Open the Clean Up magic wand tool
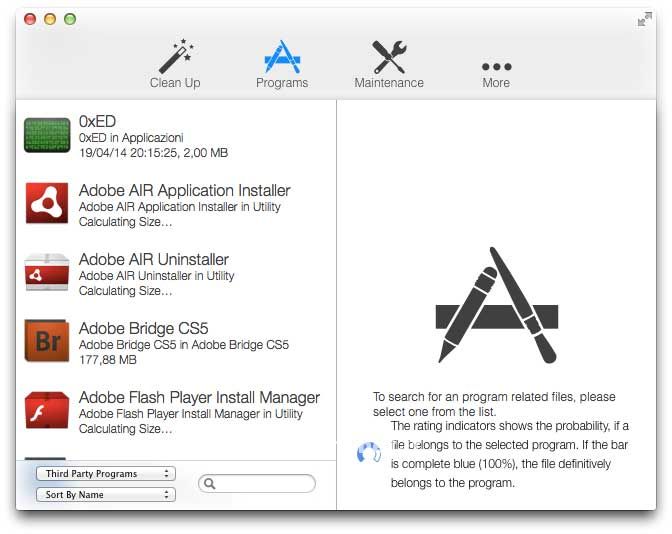The image size is (672, 534). point(176,56)
